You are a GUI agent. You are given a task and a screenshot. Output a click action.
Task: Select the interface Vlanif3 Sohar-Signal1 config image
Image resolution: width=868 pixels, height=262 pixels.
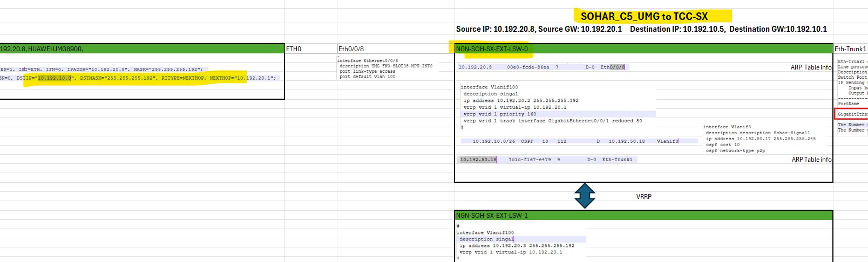point(759,139)
